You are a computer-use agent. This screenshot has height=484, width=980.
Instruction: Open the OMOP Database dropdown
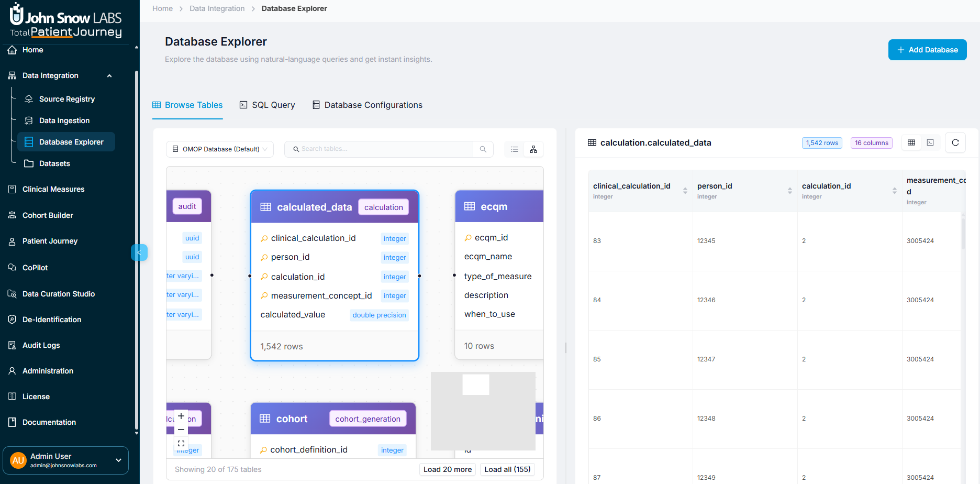pyautogui.click(x=220, y=149)
